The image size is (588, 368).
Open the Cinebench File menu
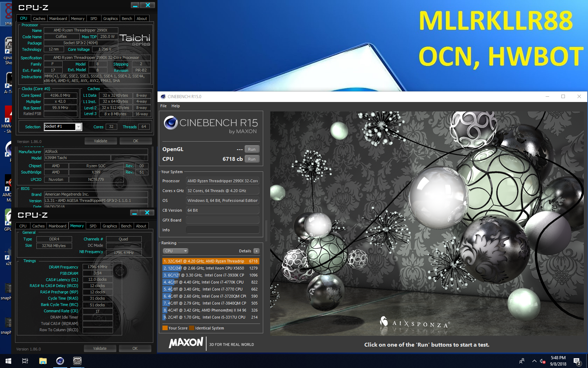coord(163,106)
